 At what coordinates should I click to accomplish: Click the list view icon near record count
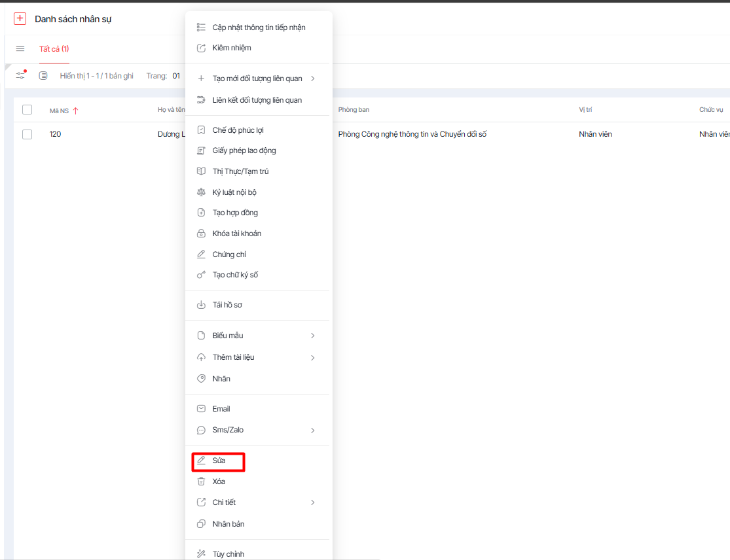(x=43, y=76)
